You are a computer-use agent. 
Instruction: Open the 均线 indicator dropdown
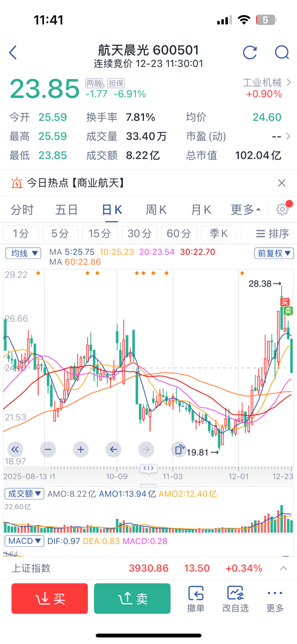[24, 253]
